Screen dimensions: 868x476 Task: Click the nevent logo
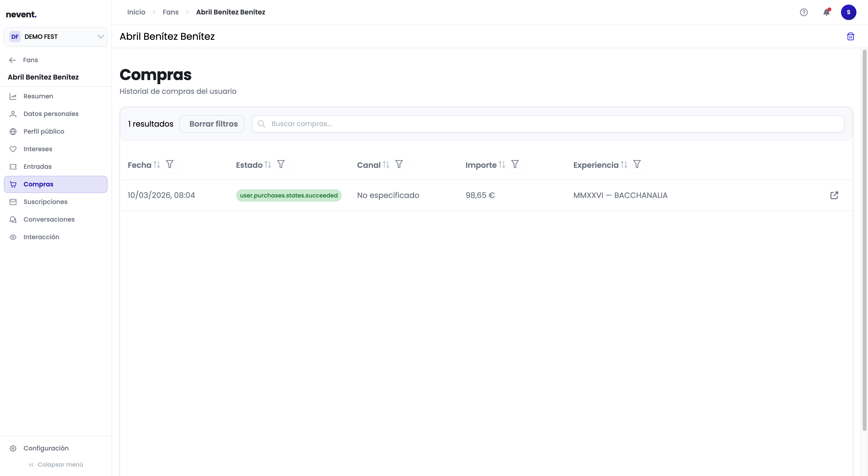coord(21,14)
